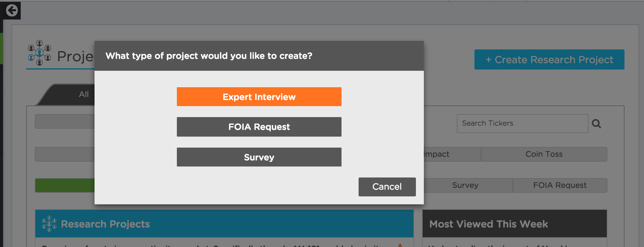Toggle the FOIA Request filter beside Survey
The height and width of the screenshot is (247, 644).
click(x=560, y=185)
